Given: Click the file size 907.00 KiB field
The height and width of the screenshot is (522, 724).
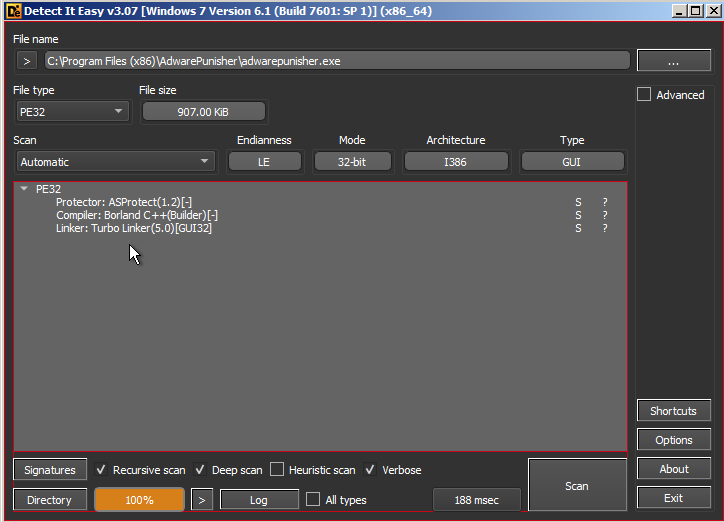Looking at the screenshot, I should (204, 112).
